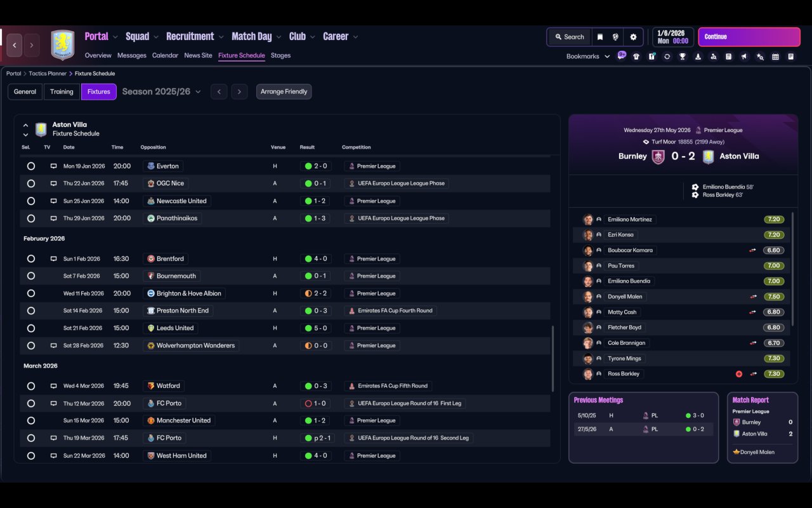Open the Stages tab
This screenshot has width=812, height=508.
point(280,55)
